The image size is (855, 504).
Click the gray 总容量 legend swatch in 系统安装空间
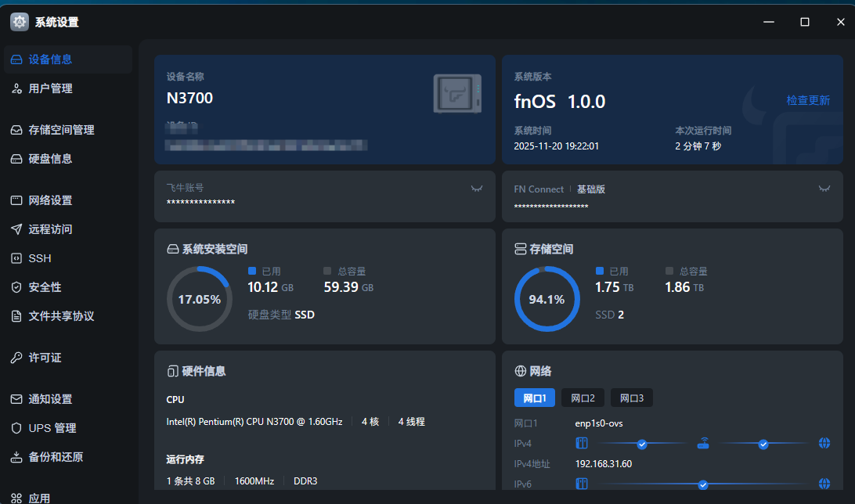tap(327, 271)
